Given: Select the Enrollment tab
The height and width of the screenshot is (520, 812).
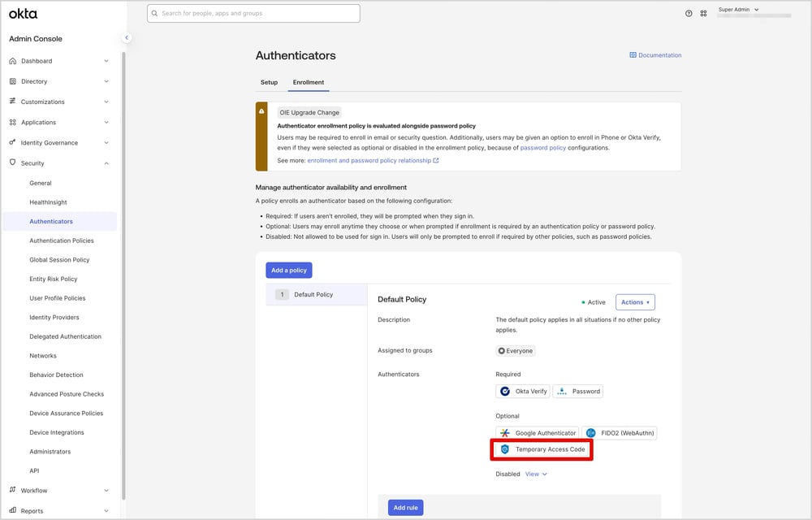Looking at the screenshot, I should click(308, 82).
